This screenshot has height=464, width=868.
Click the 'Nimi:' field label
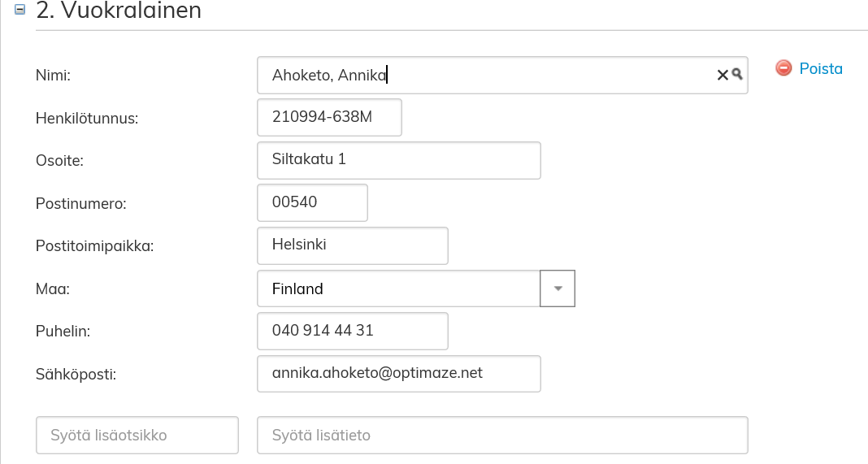coord(54,76)
